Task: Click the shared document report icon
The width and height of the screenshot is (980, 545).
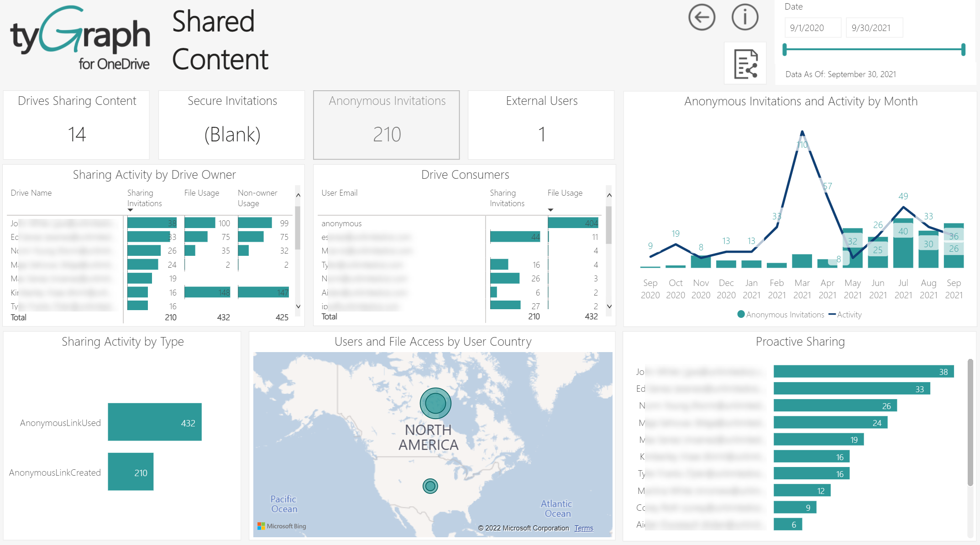Action: coord(745,64)
